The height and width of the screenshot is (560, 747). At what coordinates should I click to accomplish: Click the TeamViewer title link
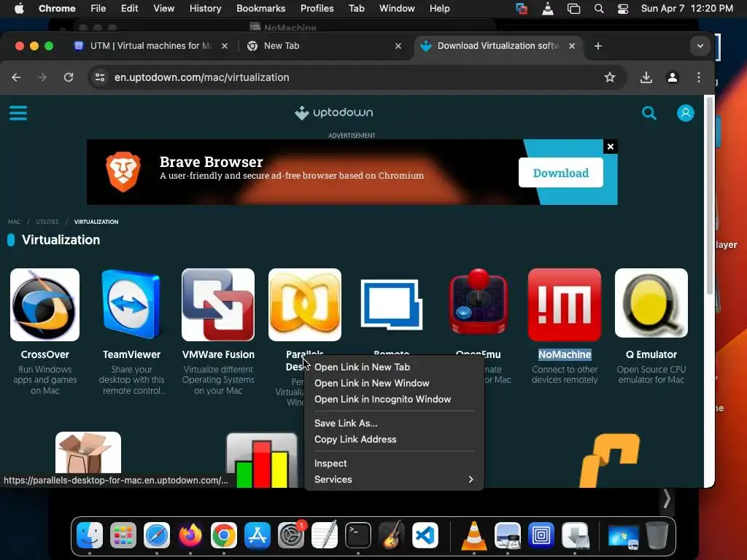pyautogui.click(x=131, y=355)
